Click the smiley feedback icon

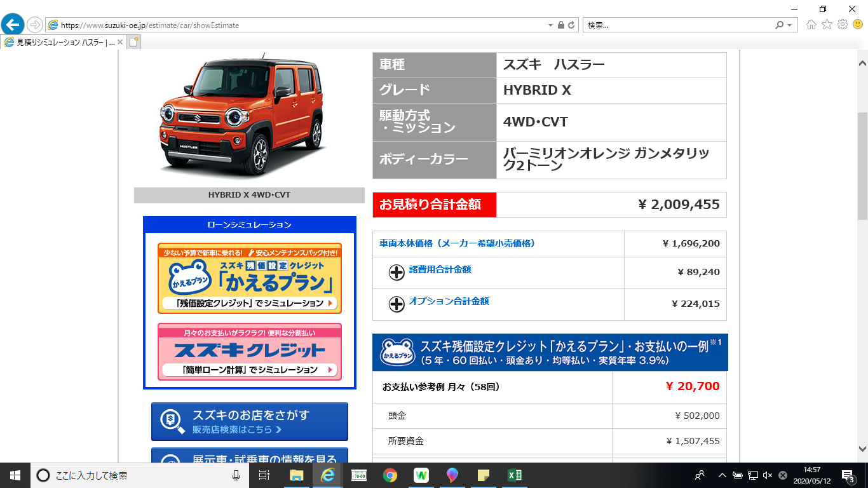click(858, 25)
